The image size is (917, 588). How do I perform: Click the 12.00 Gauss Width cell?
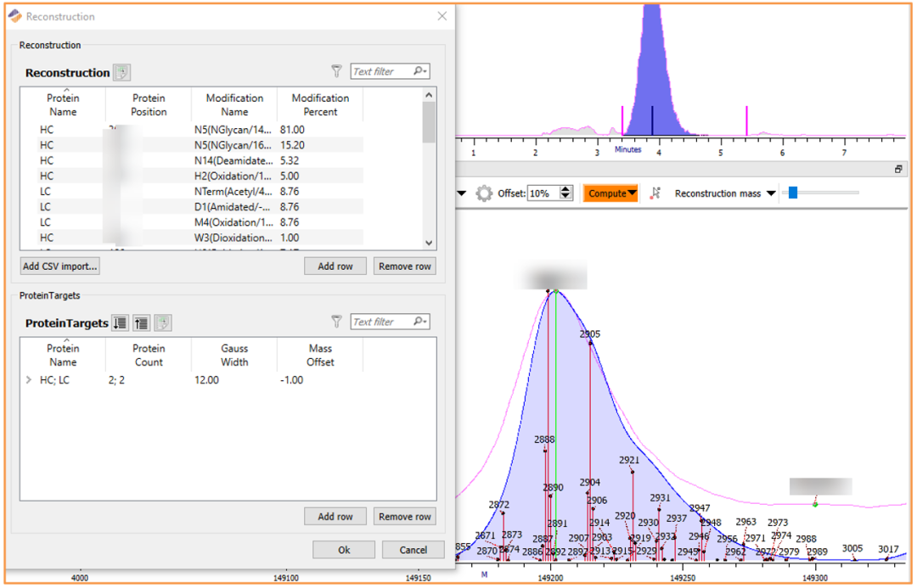[x=234, y=380]
